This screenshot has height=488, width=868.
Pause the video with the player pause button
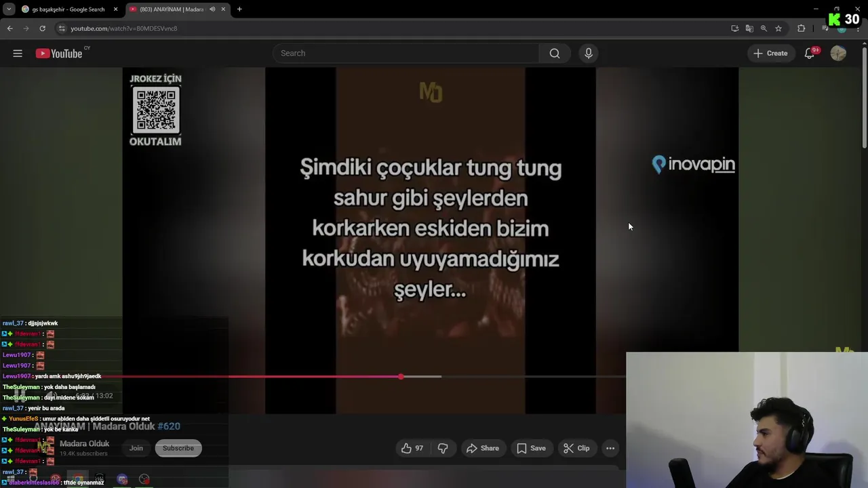[x=20, y=396]
